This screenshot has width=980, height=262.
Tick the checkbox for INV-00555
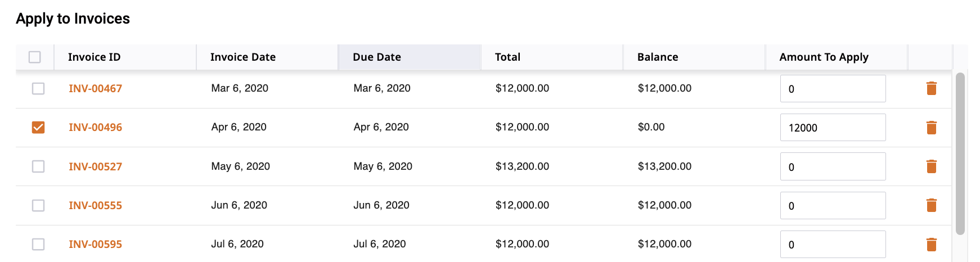(x=38, y=205)
